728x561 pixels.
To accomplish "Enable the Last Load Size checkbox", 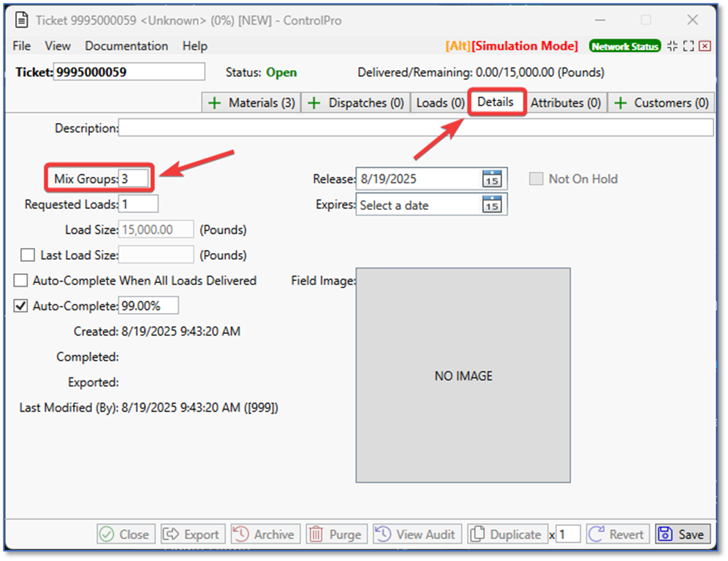I will point(28,255).
